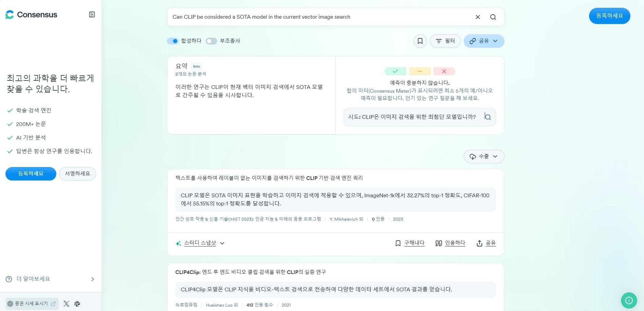Click the 요약 Beta badge
Screen dimensions: 644x311
pyautogui.click(x=196, y=67)
